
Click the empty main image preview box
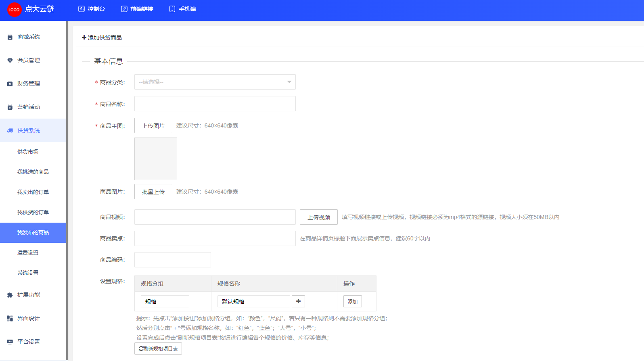(156, 159)
